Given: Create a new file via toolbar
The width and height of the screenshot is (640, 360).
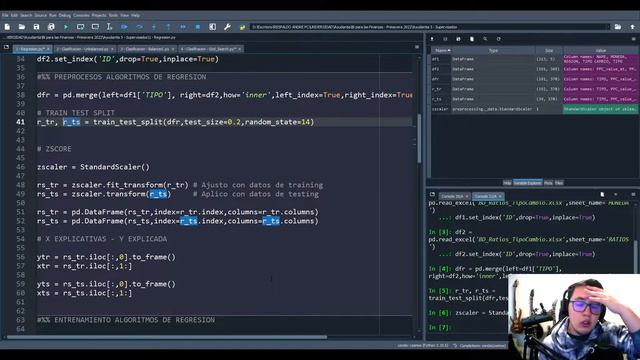Looking at the screenshot, I should click(7, 27).
